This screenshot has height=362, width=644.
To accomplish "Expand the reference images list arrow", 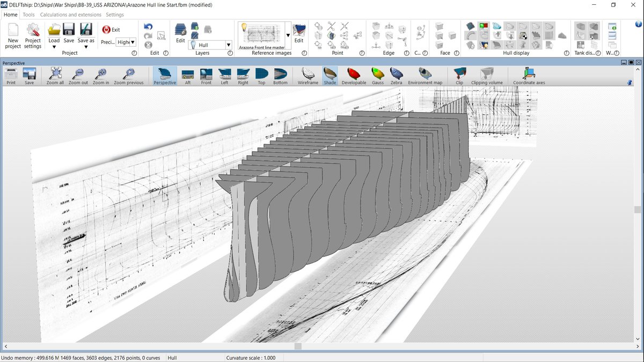I will (x=288, y=35).
